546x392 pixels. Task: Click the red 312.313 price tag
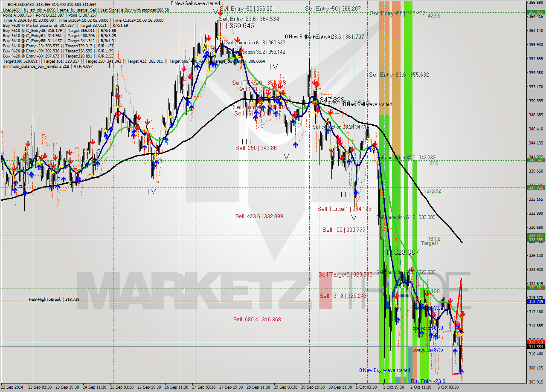click(x=536, y=342)
